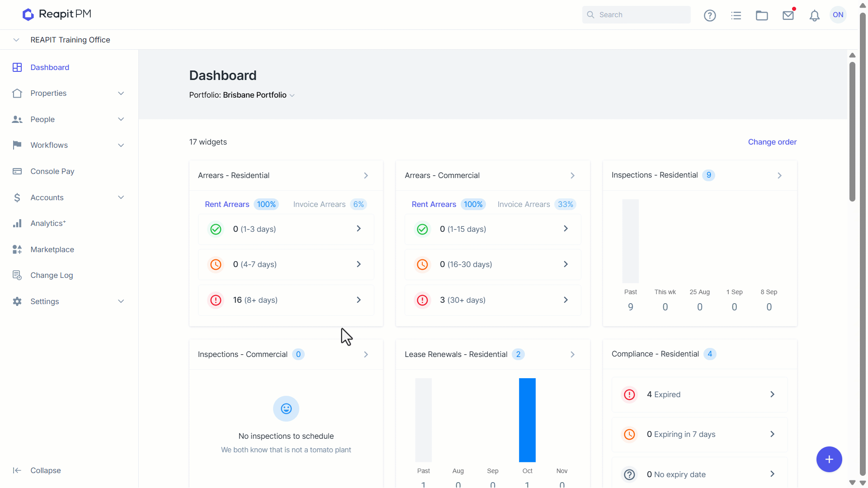Click the blue plus floating button

point(829,459)
